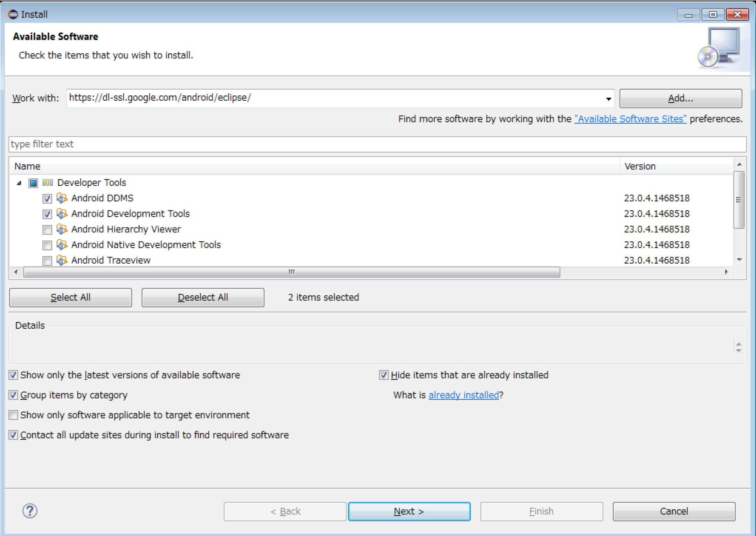Viewport: 756px width, 536px height.
Task: Click the version number for Android DDMS
Action: pos(657,198)
